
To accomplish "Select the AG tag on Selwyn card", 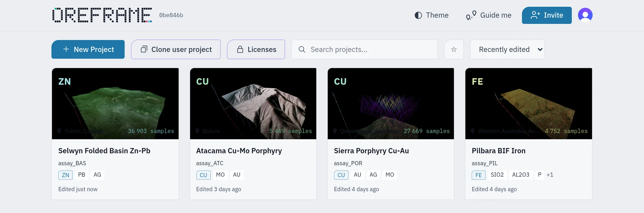I will coord(97,175).
